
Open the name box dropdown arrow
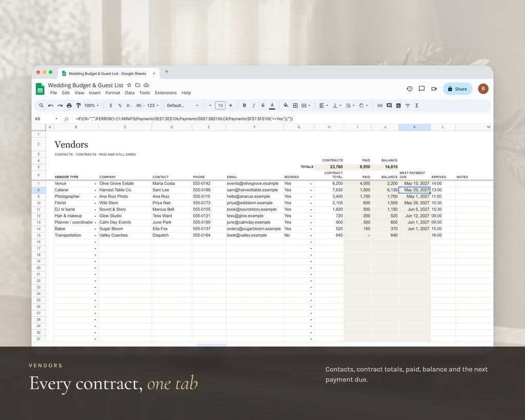(56, 118)
